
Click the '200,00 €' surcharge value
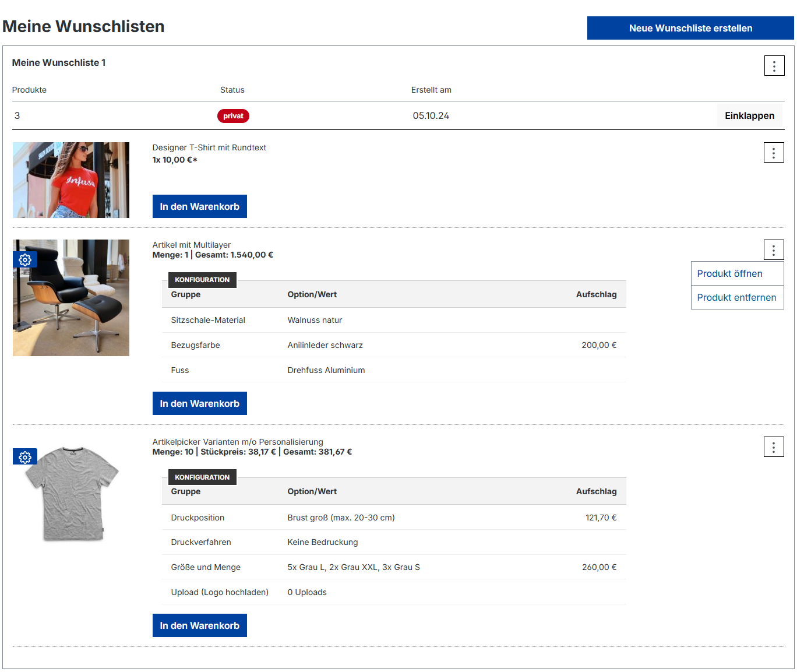[599, 345]
